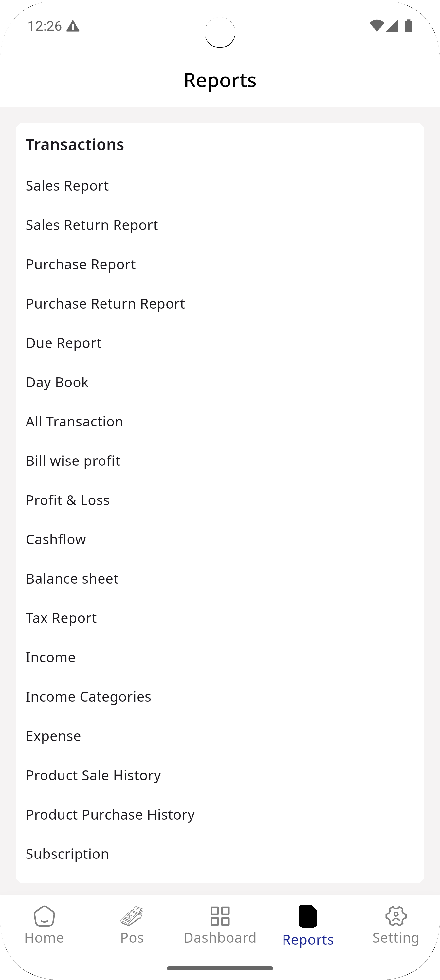Select Tax Report from the list
Screen dimensions: 440x980
pyautogui.click(x=61, y=618)
